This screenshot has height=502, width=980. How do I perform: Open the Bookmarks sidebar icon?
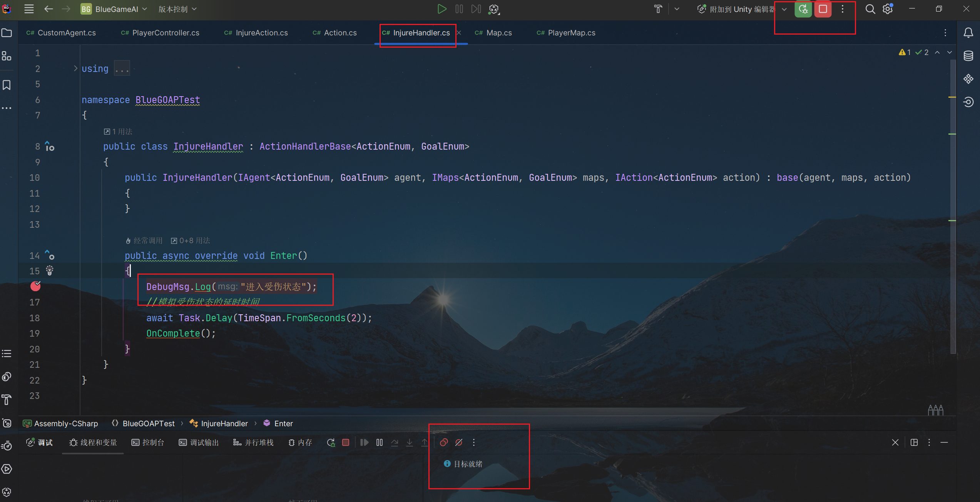[7, 85]
